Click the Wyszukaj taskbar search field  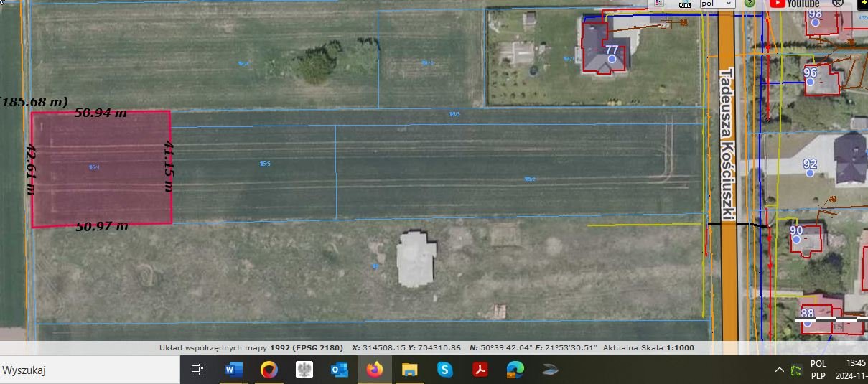tap(86, 370)
